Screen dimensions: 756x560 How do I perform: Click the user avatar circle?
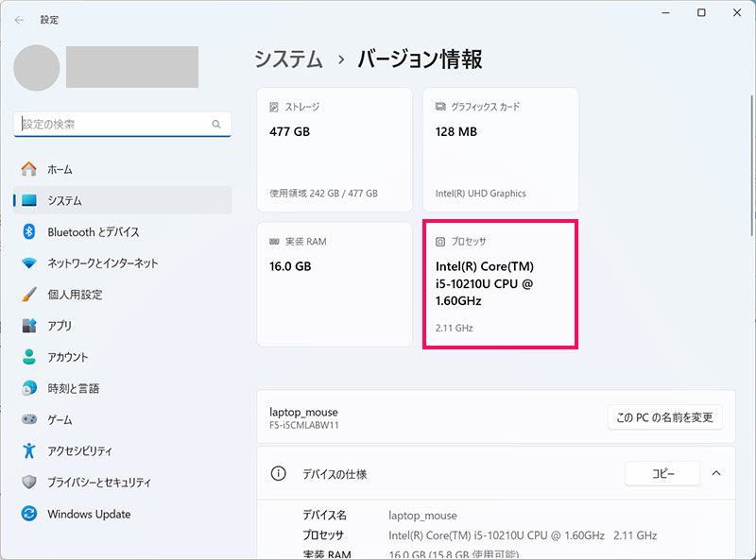tap(37, 68)
